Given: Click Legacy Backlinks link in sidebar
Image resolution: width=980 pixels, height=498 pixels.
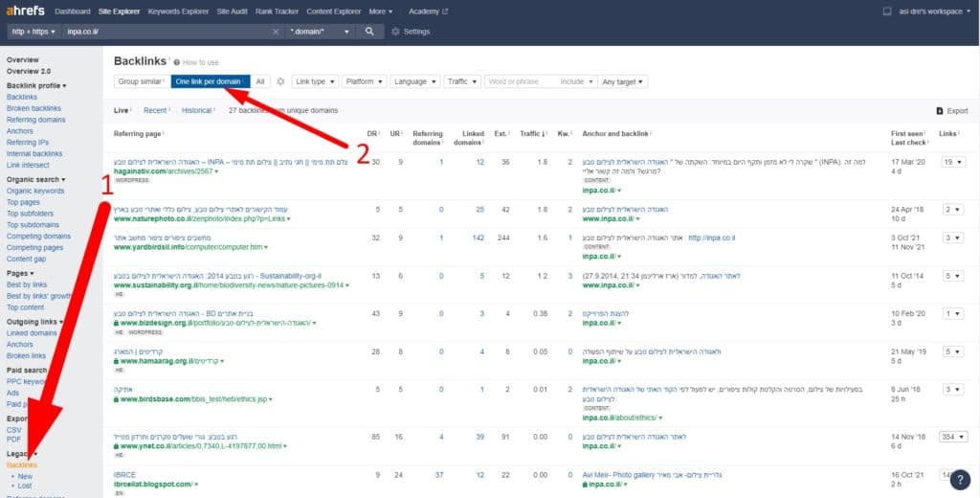Looking at the screenshot, I should (x=22, y=464).
